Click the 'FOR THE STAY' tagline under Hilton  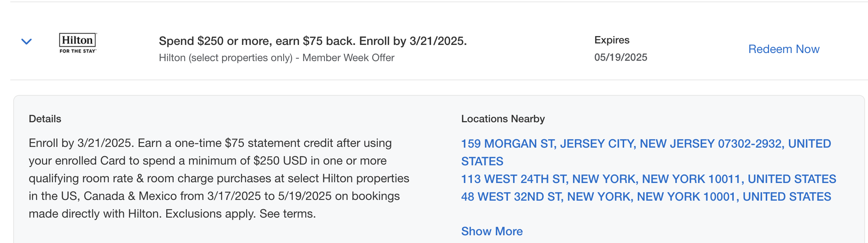(x=78, y=51)
